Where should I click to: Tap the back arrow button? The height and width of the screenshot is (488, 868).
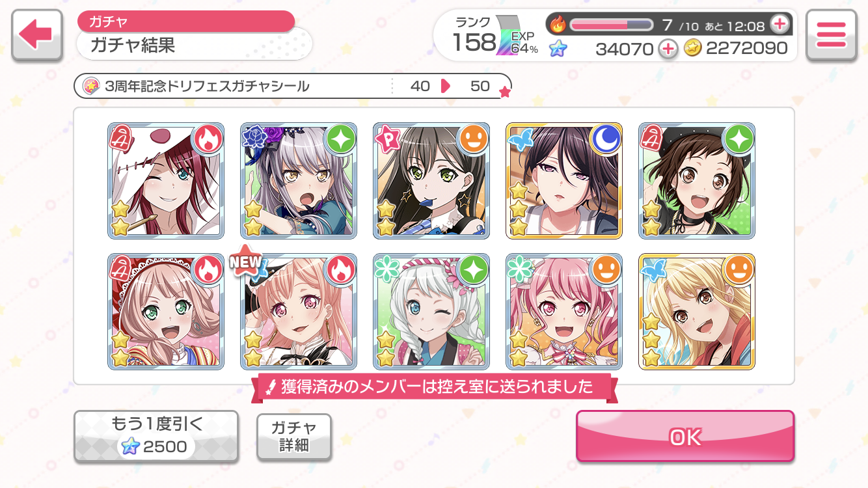pos(37,35)
